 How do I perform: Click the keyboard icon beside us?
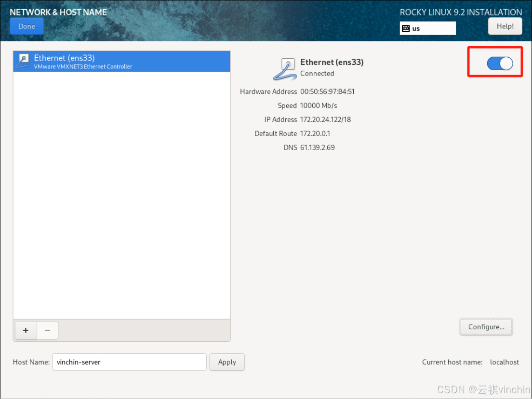tap(406, 28)
